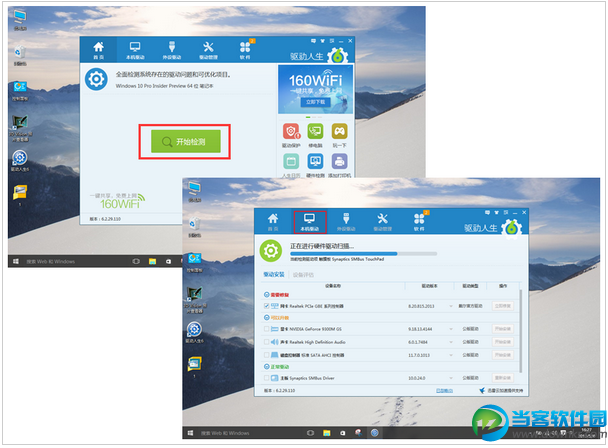Open Task View on lower taskbar

pos(310,433)
